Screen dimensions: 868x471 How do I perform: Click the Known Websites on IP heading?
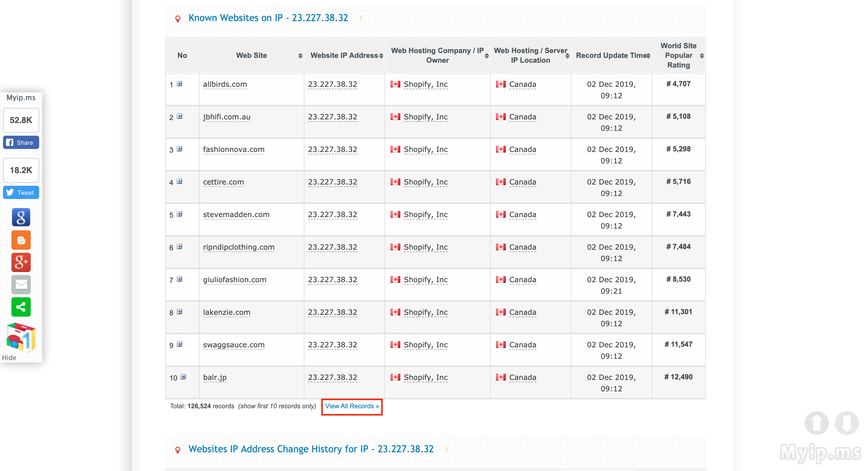pyautogui.click(x=268, y=18)
